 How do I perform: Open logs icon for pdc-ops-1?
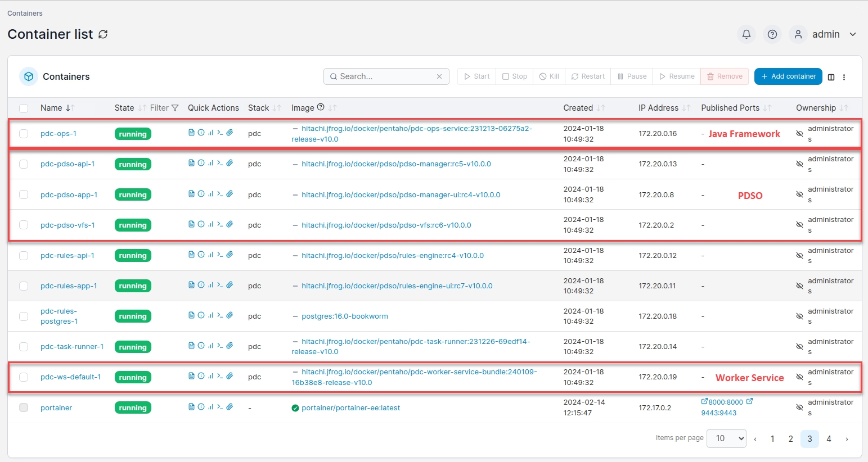coord(191,133)
